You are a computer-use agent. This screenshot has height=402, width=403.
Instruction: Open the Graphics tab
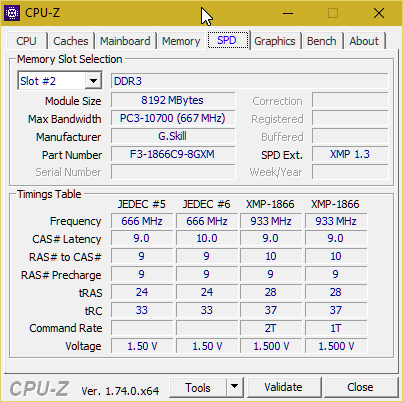tap(275, 41)
